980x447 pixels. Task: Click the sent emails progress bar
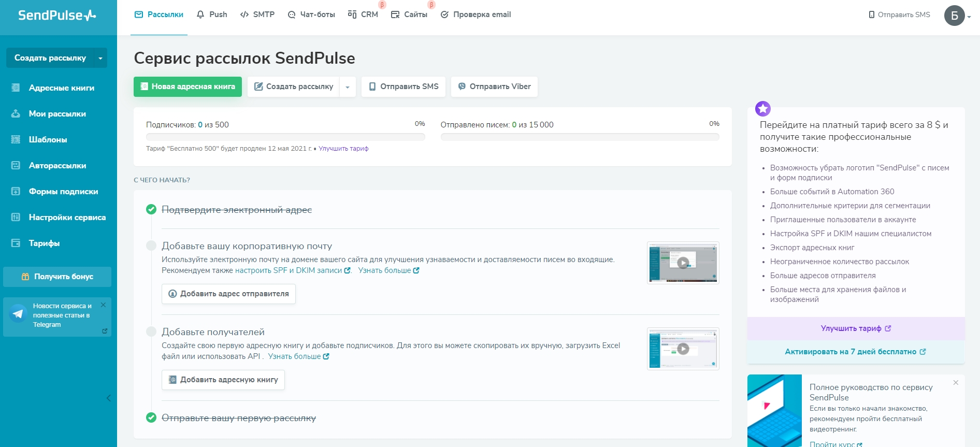click(x=580, y=137)
